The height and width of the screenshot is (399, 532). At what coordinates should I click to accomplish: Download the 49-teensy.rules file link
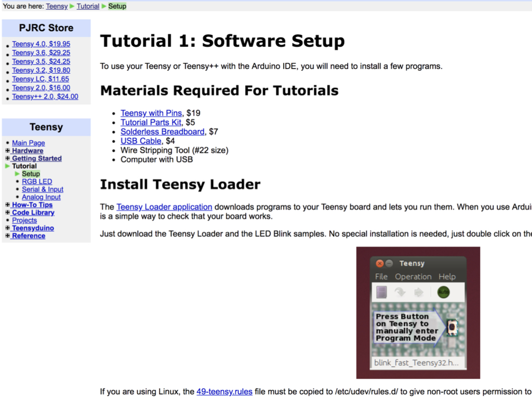pos(224,392)
